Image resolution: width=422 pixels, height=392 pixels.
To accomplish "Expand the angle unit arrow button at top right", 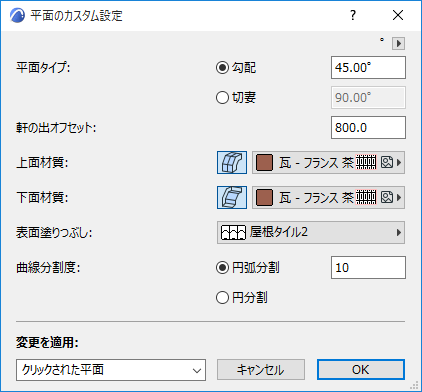I will coord(398,43).
